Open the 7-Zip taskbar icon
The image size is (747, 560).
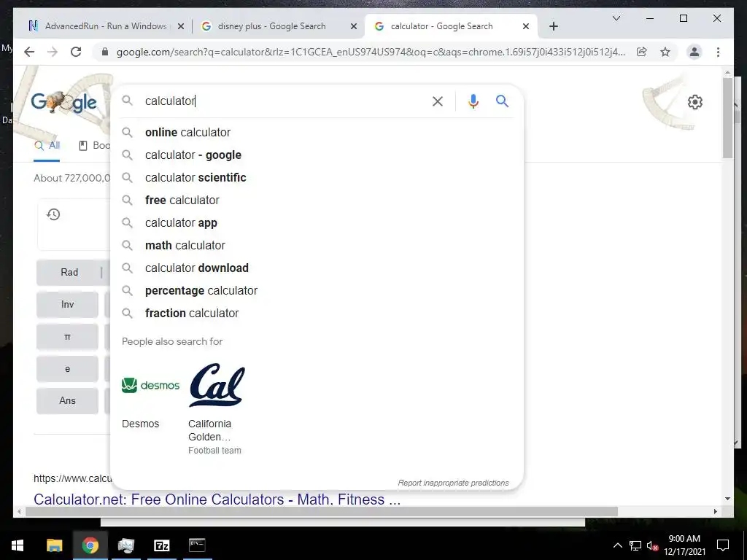click(161, 545)
